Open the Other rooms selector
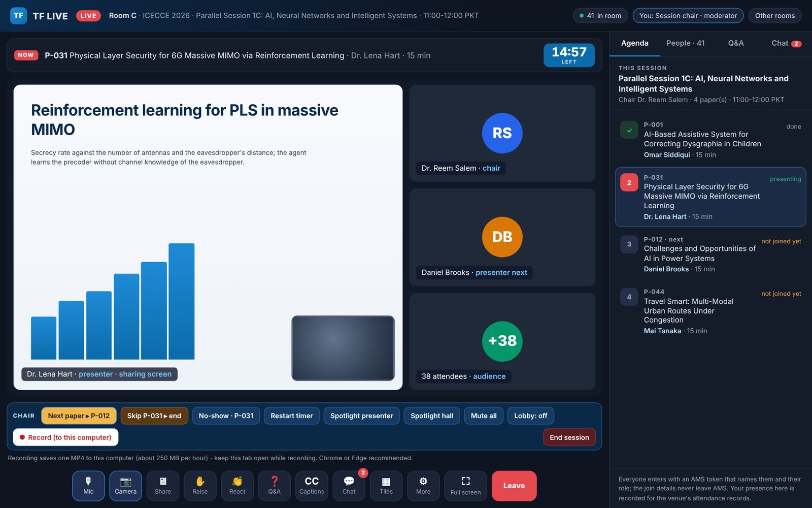 775,16
